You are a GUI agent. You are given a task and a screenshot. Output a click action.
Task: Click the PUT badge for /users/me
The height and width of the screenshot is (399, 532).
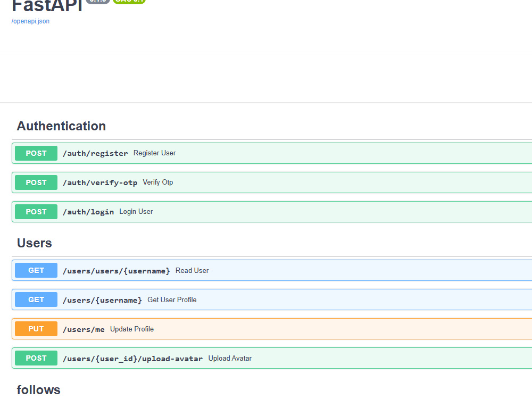36,329
